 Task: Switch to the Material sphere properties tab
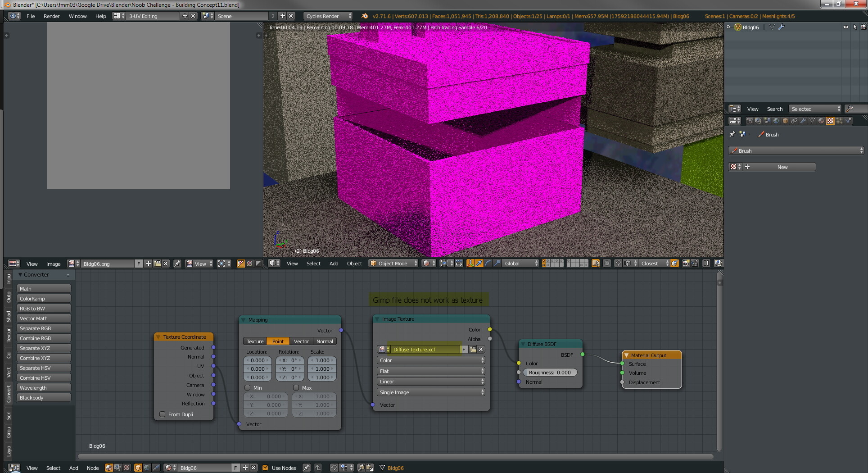pyautogui.click(x=821, y=120)
